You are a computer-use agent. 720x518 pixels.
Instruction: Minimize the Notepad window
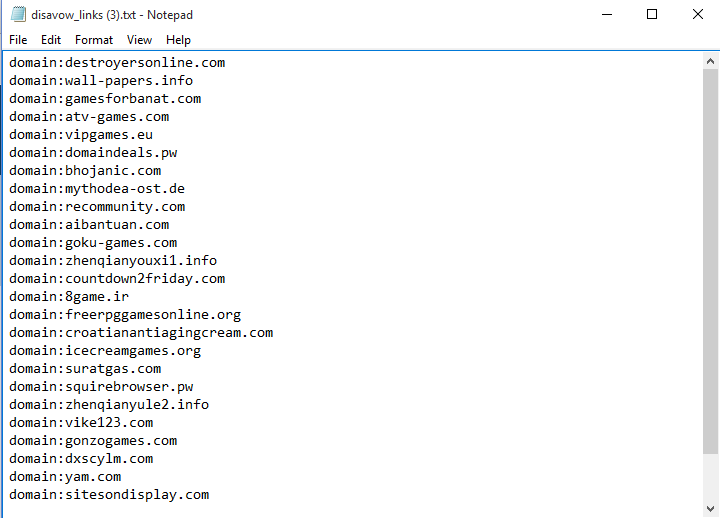607,14
